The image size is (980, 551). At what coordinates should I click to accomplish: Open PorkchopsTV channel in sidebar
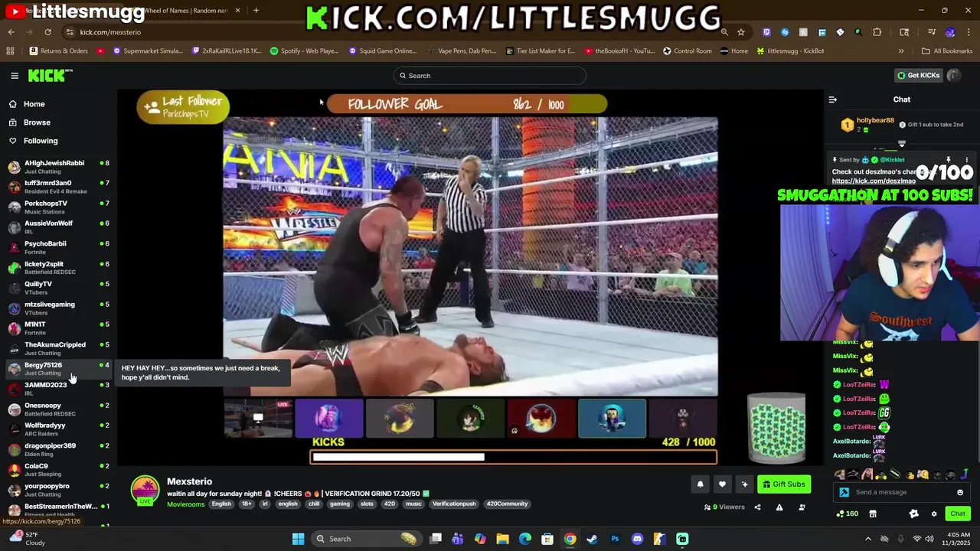[58, 207]
